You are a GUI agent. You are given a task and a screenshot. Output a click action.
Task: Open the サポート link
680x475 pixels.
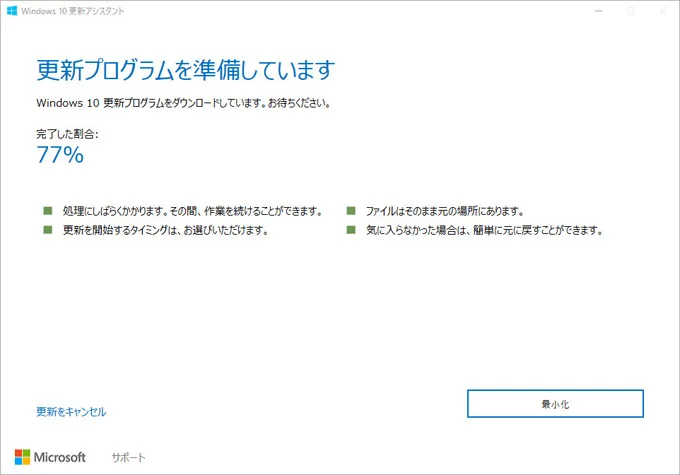tap(128, 457)
